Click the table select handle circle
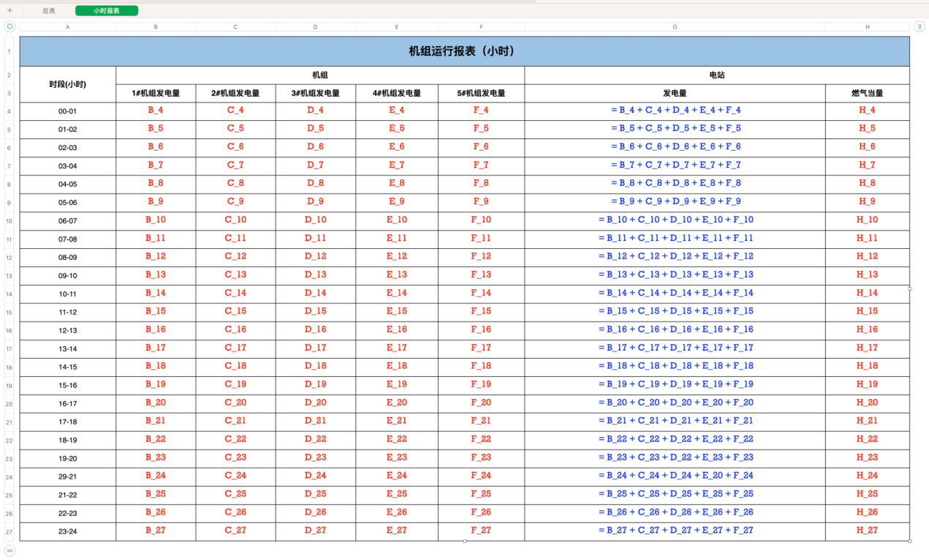The height and width of the screenshot is (560, 929). pos(10,26)
